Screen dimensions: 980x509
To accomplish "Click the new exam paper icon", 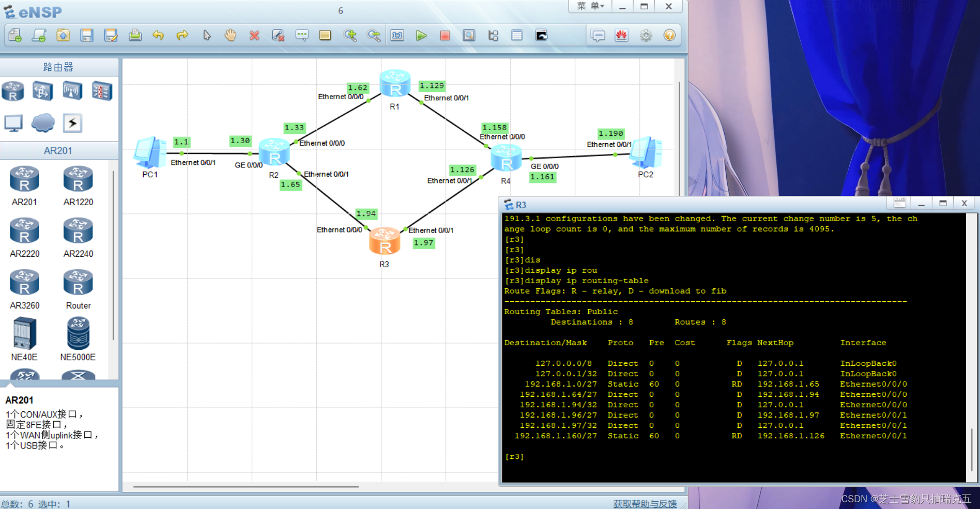I will [39, 35].
